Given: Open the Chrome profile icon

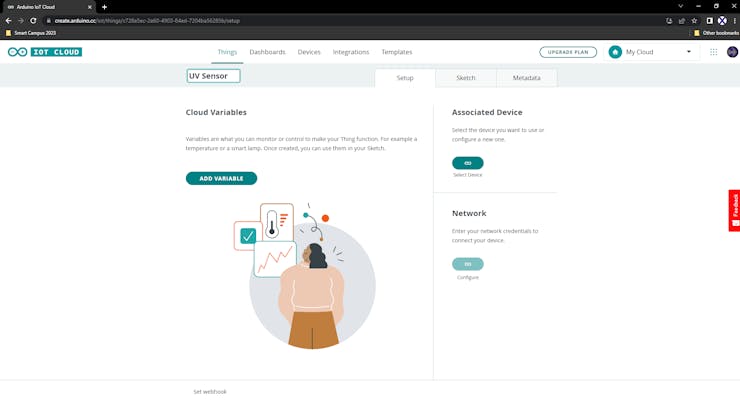Looking at the screenshot, I should coord(722,21).
